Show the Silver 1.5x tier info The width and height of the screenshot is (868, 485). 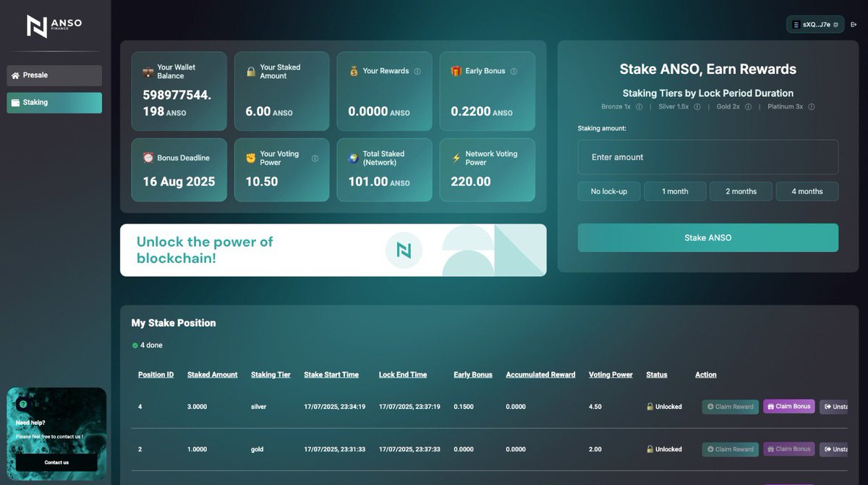pos(697,106)
